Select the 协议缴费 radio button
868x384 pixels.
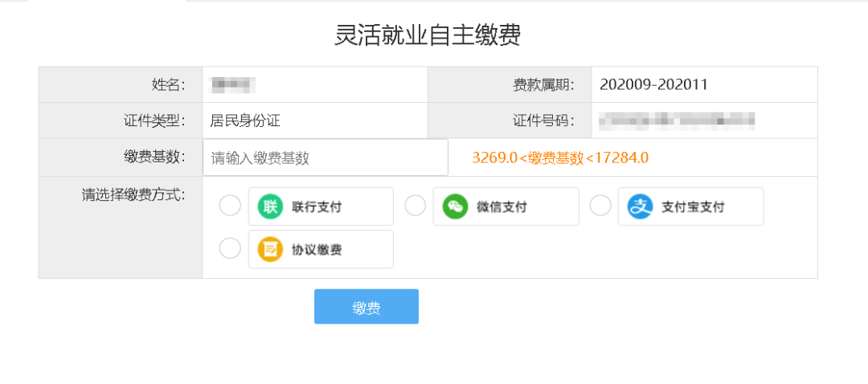click(231, 248)
